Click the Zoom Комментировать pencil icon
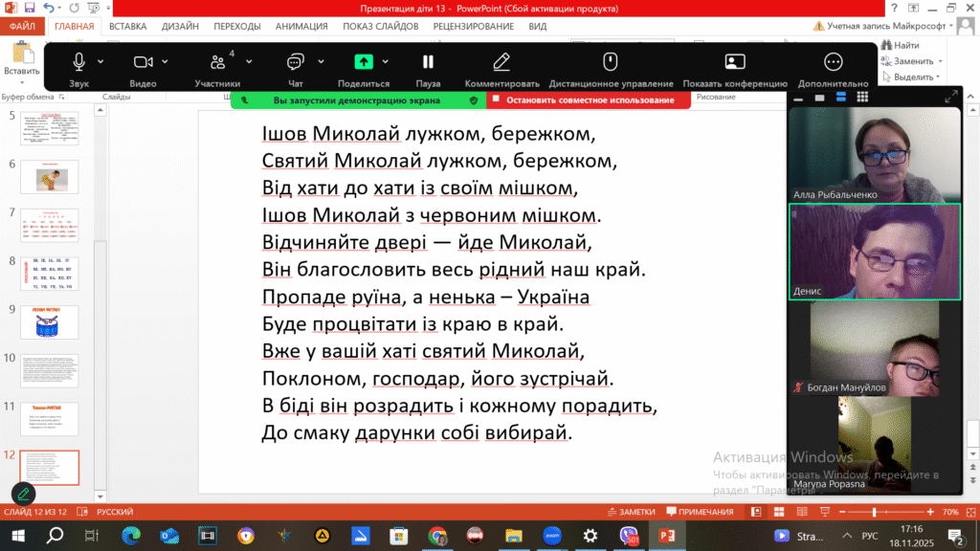The image size is (980, 551). pyautogui.click(x=501, y=62)
